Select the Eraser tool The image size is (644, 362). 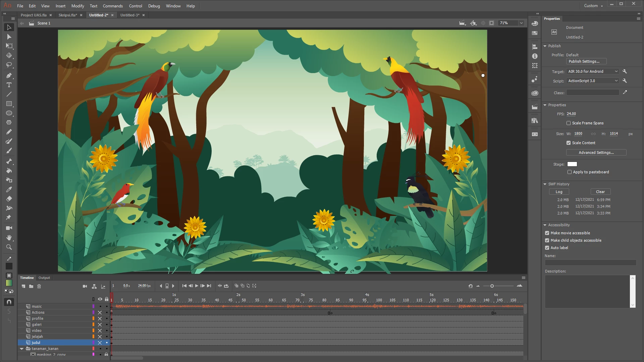pyautogui.click(x=9, y=199)
